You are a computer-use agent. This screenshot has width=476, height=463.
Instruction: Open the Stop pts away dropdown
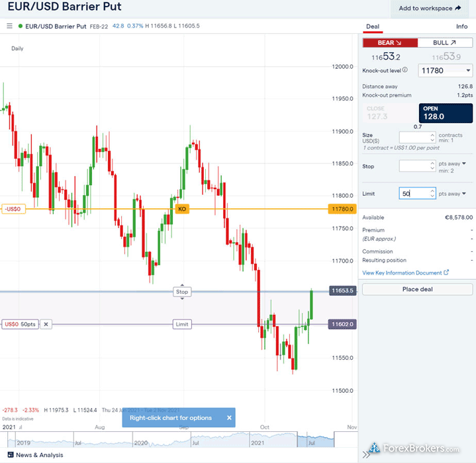463,163
